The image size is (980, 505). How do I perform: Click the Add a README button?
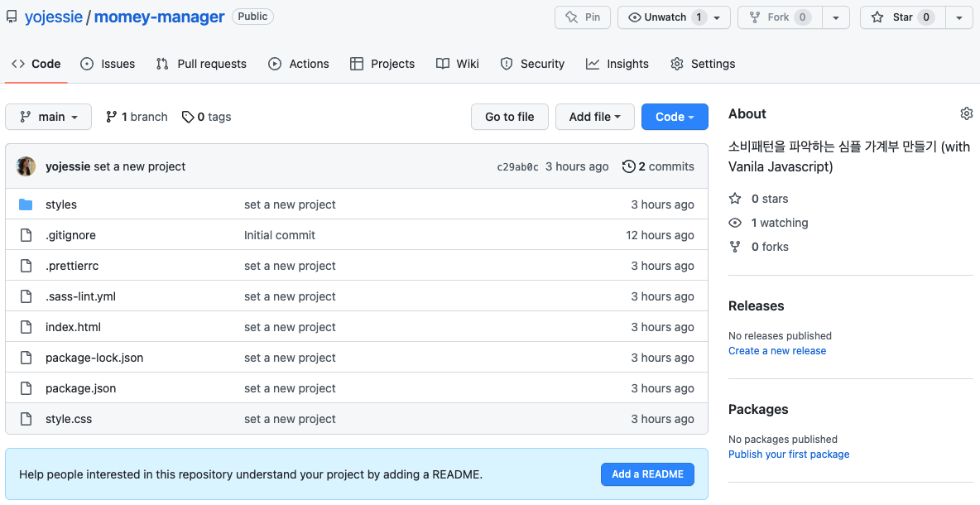tap(647, 474)
